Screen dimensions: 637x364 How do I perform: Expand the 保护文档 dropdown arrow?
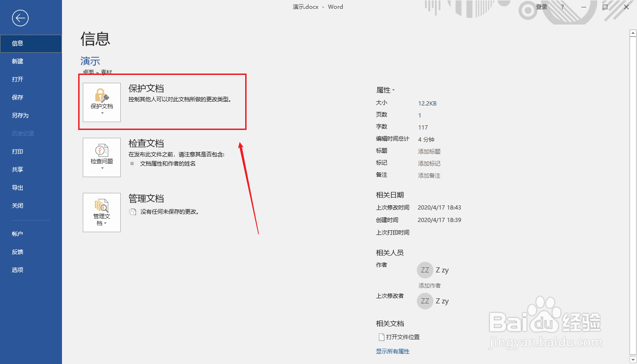click(x=101, y=112)
